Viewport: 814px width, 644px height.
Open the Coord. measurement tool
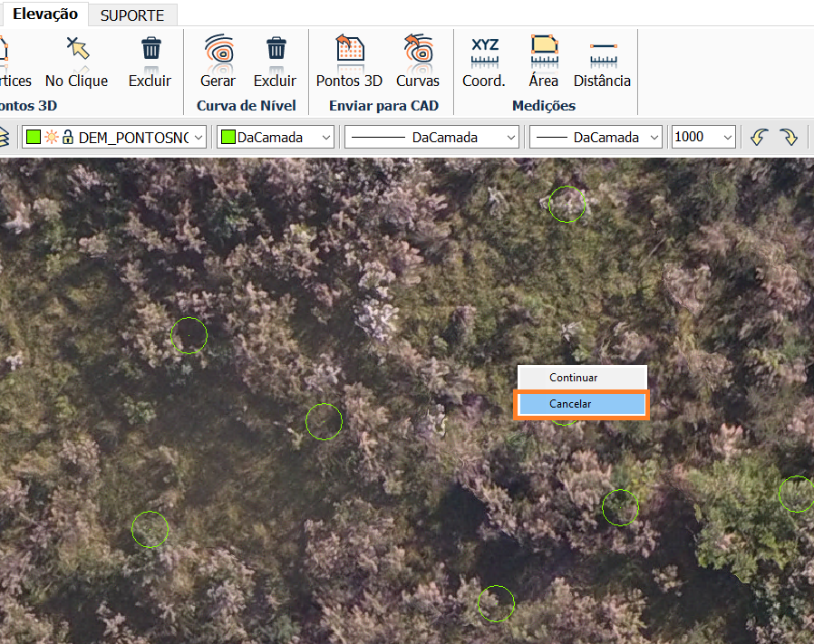point(484,61)
